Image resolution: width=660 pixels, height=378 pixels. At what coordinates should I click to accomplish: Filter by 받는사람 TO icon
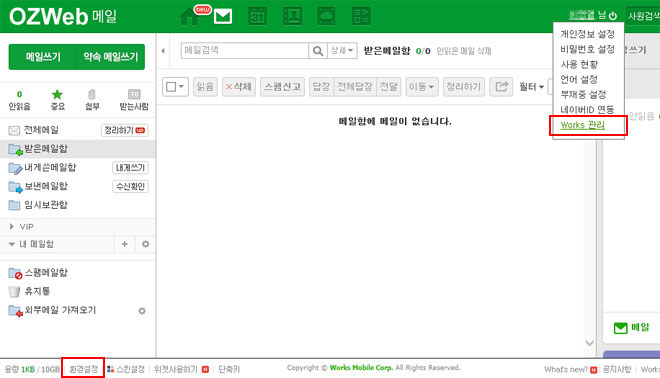pos(134,99)
